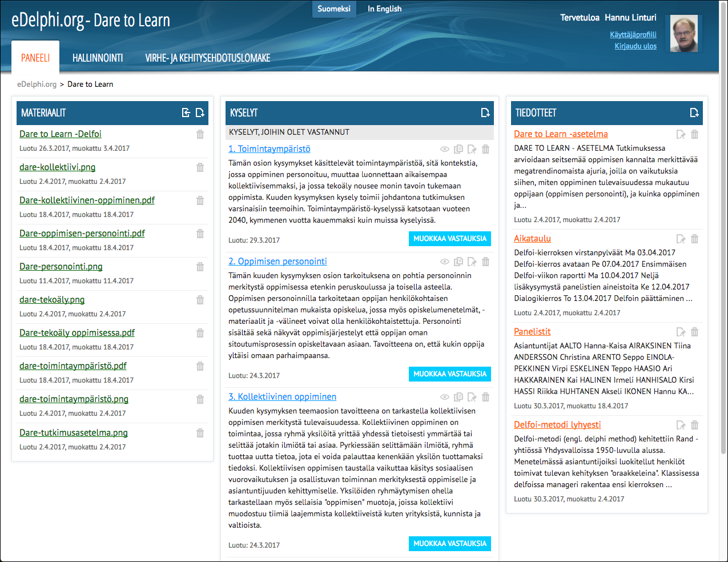Open the Dare-tekoäly oppimisessa.pdf link
This screenshot has width=728, height=562.
(77, 332)
